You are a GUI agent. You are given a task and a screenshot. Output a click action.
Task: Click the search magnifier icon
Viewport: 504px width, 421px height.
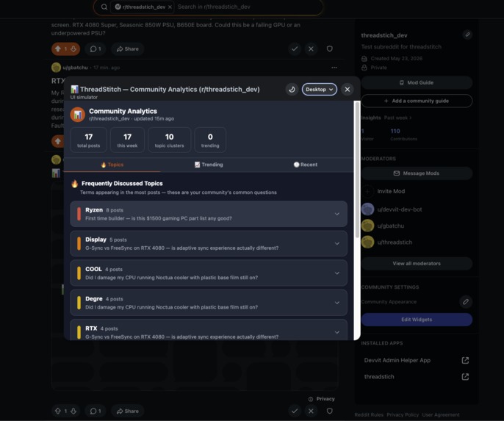tap(104, 7)
